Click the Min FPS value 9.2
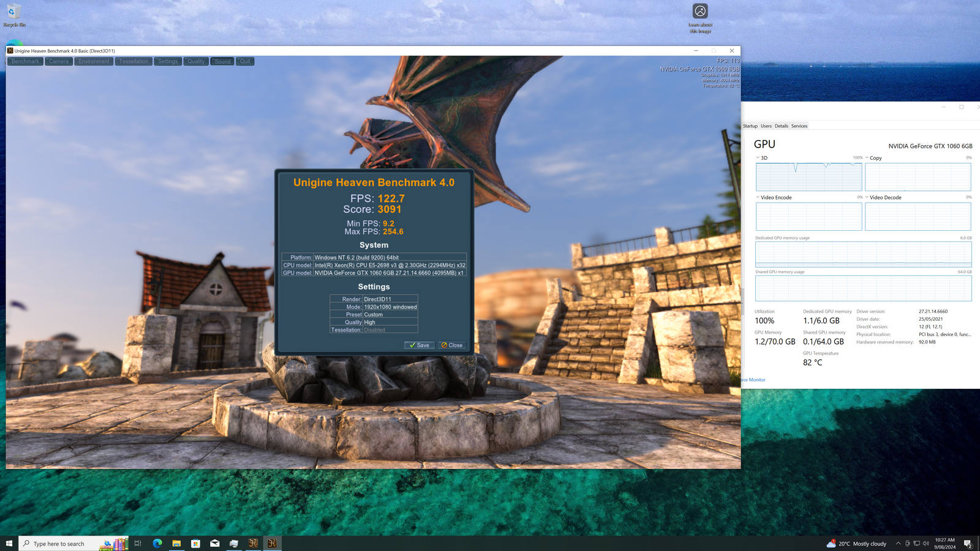 (388, 223)
